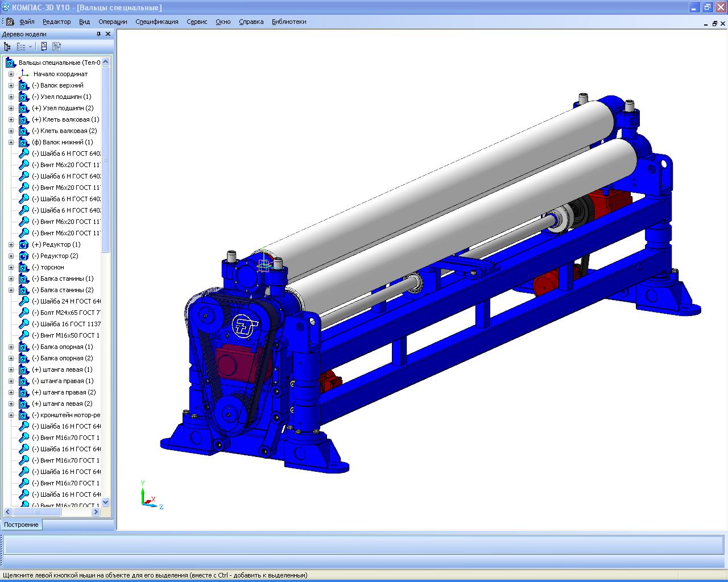Click the Винт М16х50 fastener icon
Viewport: 728px width, 582px height.
(x=24, y=335)
